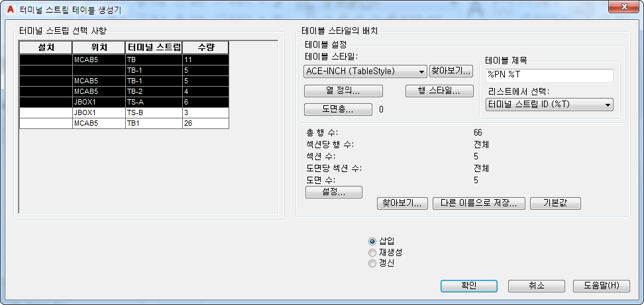
Task: Cancel the dialog with 취소
Action: tap(537, 286)
